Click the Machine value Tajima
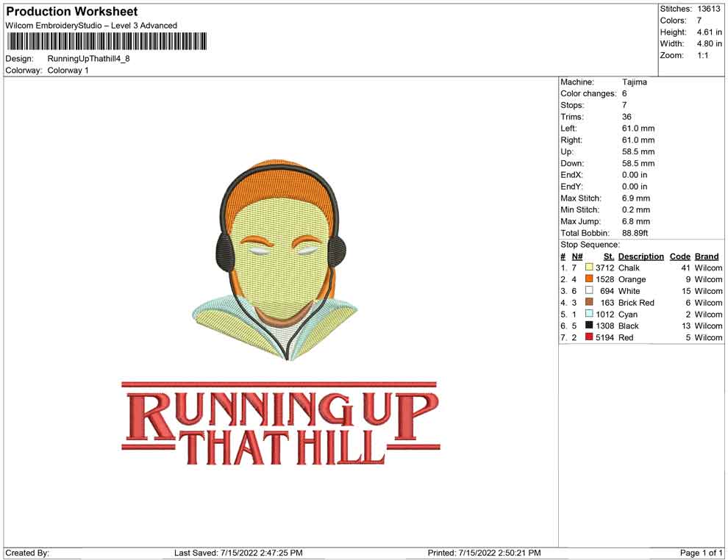Image resolution: width=728 pixels, height=560 pixels. pyautogui.click(x=634, y=82)
